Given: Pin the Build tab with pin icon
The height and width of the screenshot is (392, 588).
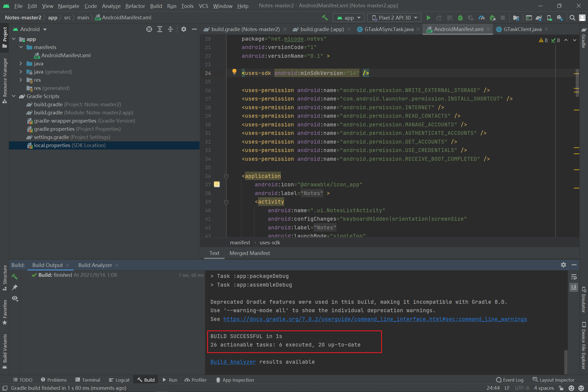Looking at the screenshot, I should point(15,287).
